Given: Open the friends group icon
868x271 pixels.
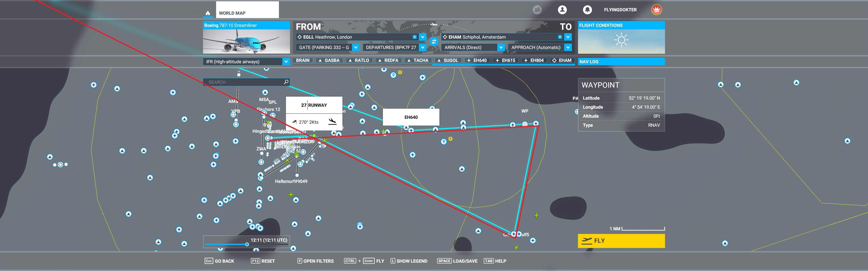Looking at the screenshot, I should coord(537,10).
